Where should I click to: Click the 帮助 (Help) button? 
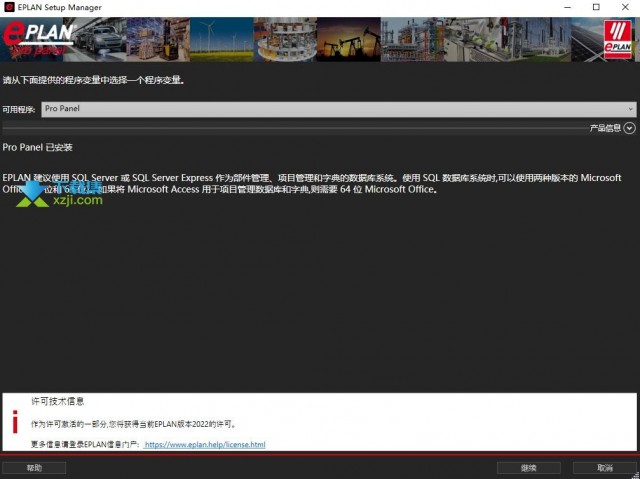tap(34, 468)
